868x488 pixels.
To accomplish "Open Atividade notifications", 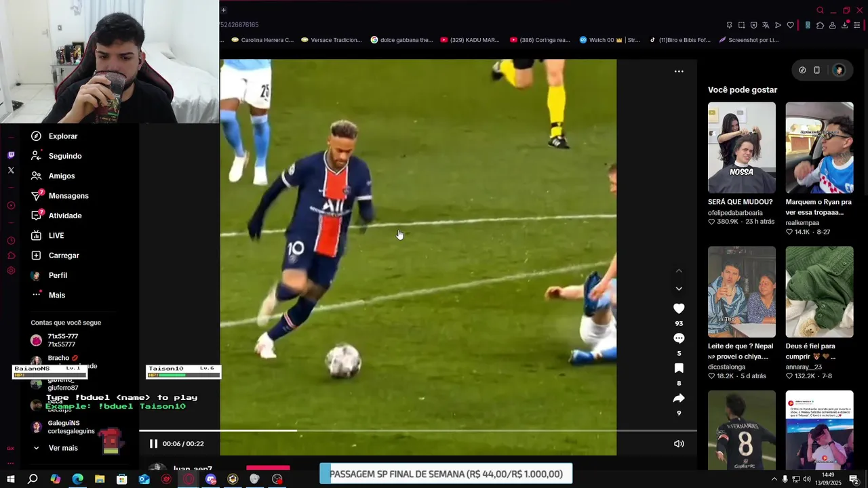I will (56, 216).
